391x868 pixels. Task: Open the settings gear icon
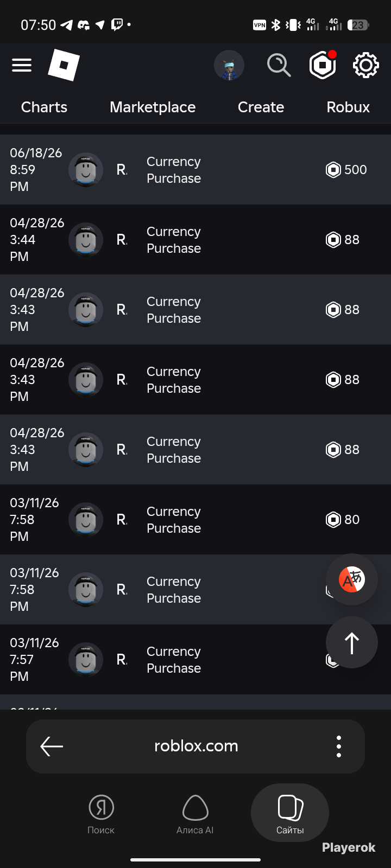(365, 66)
